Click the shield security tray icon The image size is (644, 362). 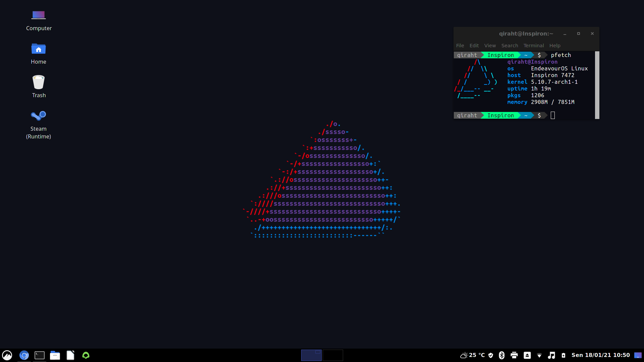click(491, 355)
